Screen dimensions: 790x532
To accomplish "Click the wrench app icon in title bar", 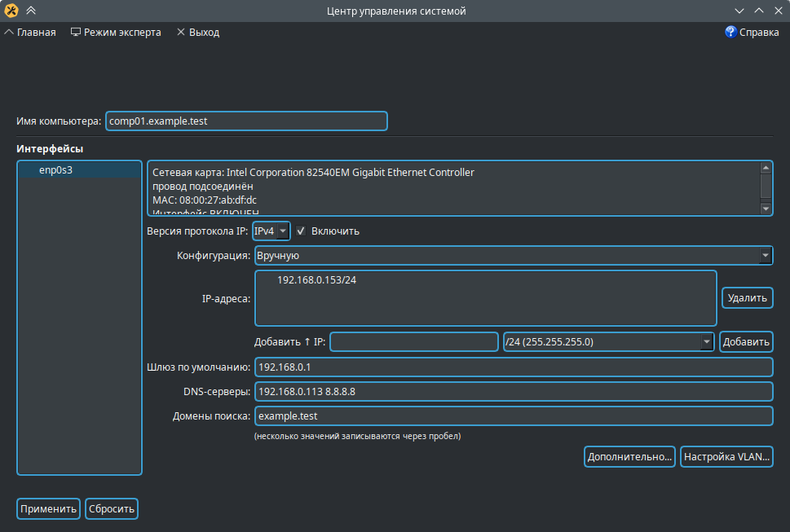I will tap(11, 11).
